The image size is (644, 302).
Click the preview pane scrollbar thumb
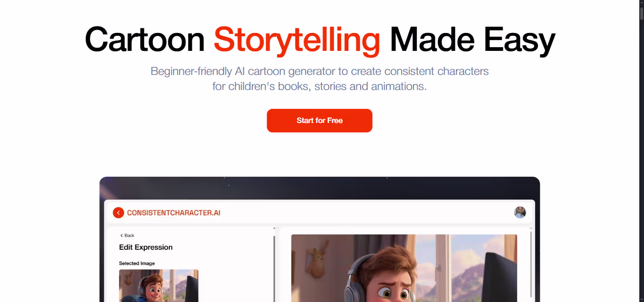pyautogui.click(x=531, y=264)
